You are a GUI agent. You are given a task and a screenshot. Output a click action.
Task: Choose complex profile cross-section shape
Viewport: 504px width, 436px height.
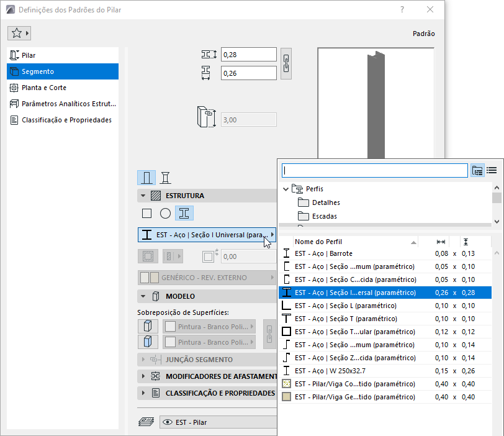click(184, 213)
